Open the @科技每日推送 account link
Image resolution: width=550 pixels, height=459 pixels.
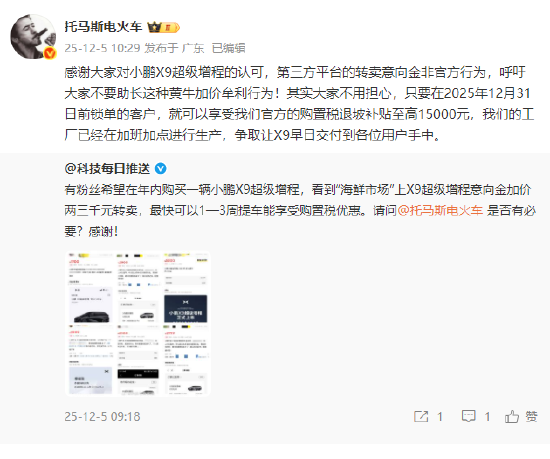coord(107,169)
